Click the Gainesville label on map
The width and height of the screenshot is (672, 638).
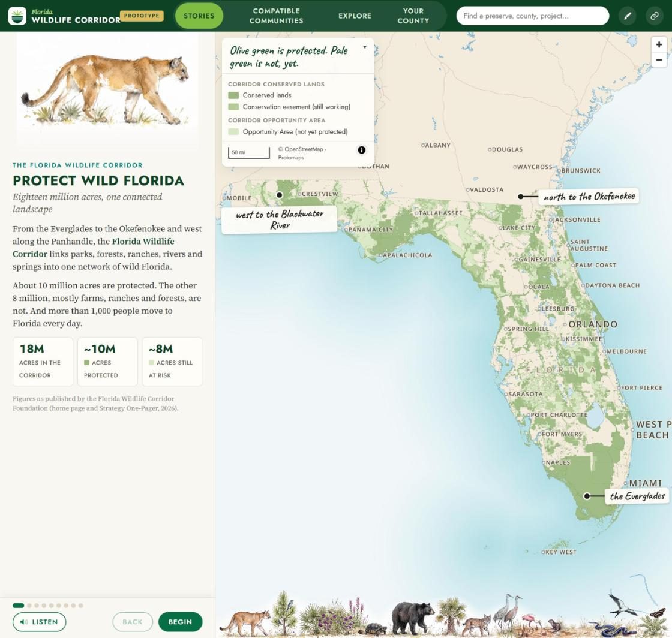[539, 260]
